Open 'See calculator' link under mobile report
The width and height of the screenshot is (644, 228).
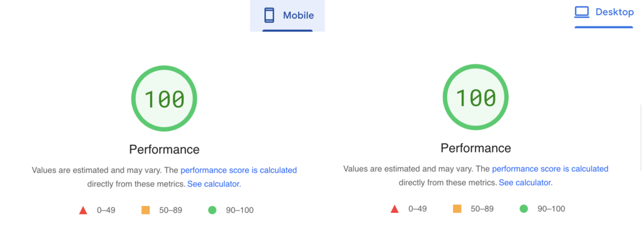(x=214, y=184)
